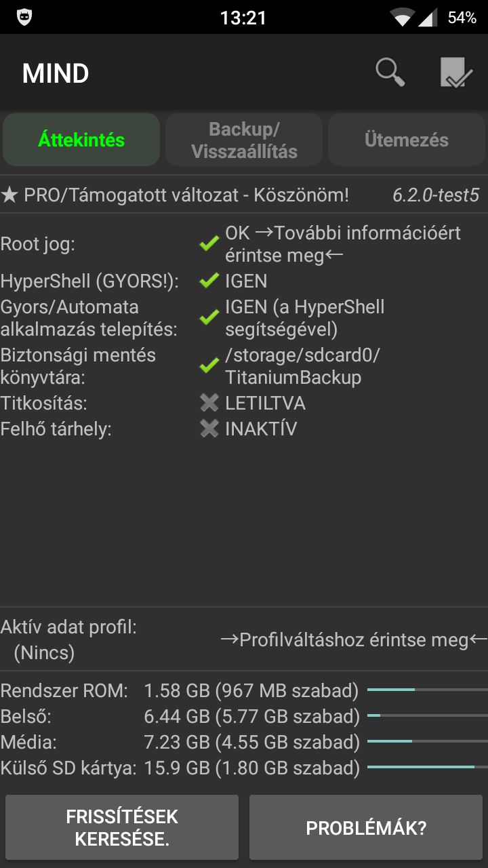Tap the PRO/Támogatott változat banner

tap(175, 195)
